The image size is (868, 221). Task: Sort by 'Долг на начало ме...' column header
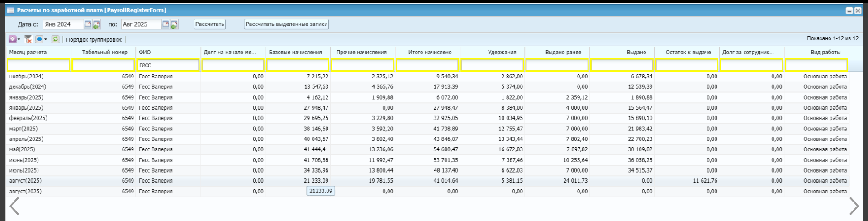(233, 53)
